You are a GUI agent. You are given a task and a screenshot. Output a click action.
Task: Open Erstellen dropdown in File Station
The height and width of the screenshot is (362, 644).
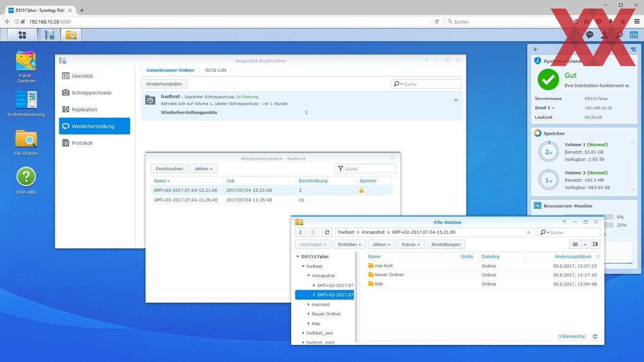(349, 244)
